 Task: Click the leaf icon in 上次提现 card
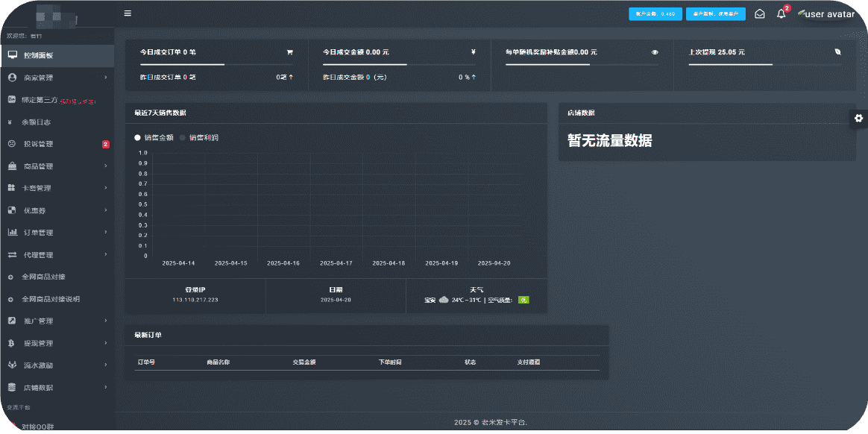pyautogui.click(x=837, y=53)
